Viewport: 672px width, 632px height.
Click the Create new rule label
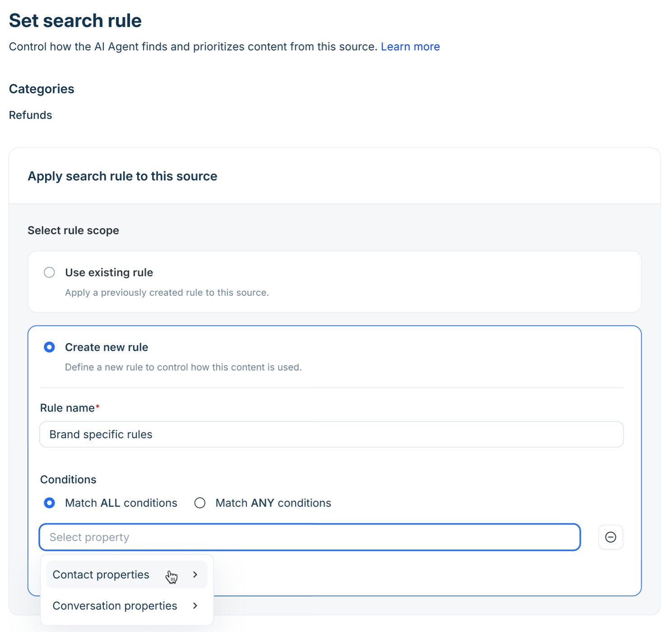click(106, 347)
